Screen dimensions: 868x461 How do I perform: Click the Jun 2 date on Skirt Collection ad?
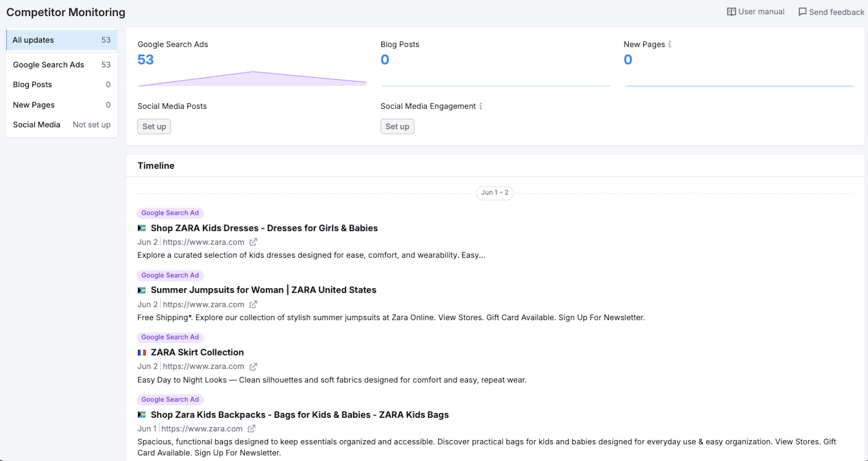tap(147, 367)
